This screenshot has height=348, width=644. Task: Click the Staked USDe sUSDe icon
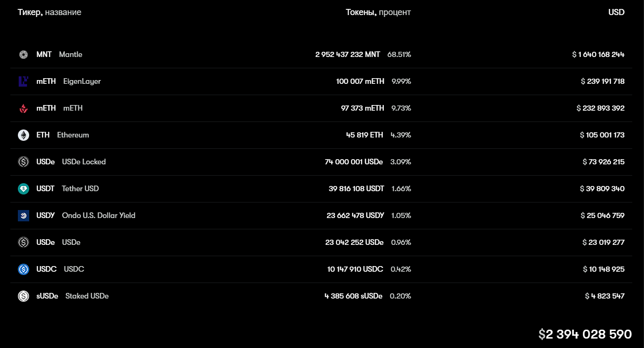[x=24, y=296]
